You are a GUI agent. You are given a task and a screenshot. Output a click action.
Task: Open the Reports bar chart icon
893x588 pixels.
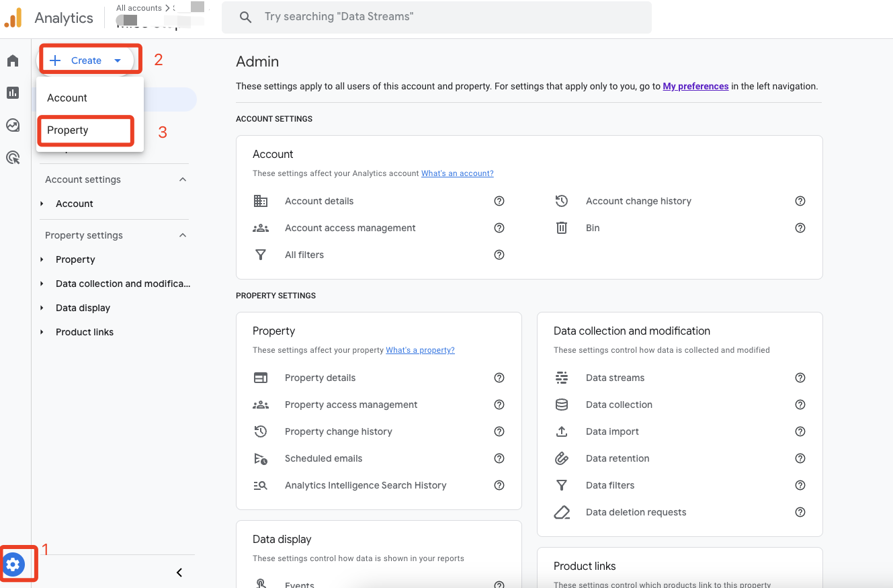pos(13,93)
